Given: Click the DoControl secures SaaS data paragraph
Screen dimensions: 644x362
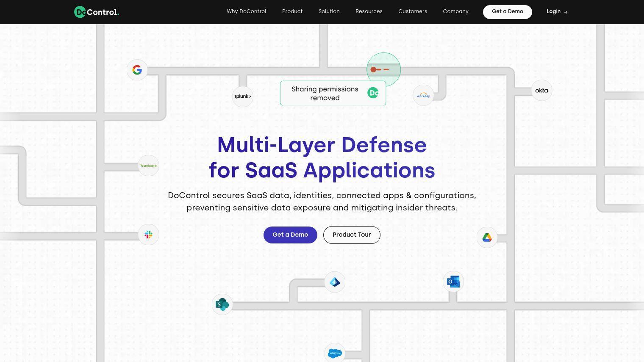Looking at the screenshot, I should 322,202.
